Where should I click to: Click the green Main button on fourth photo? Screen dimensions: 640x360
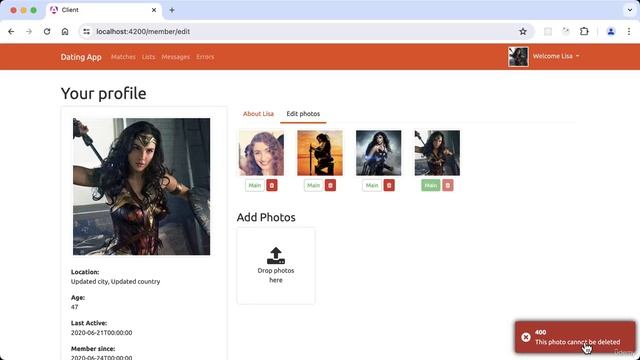pos(431,185)
